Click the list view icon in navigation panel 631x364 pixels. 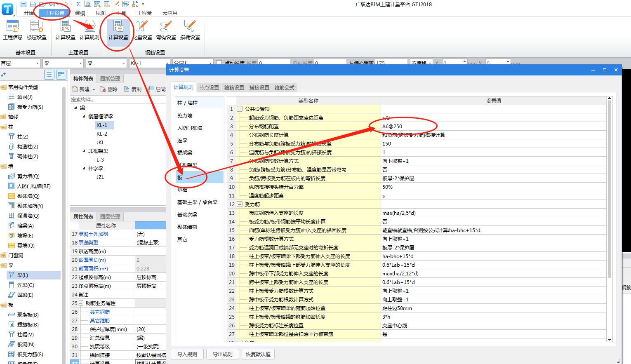point(49,75)
